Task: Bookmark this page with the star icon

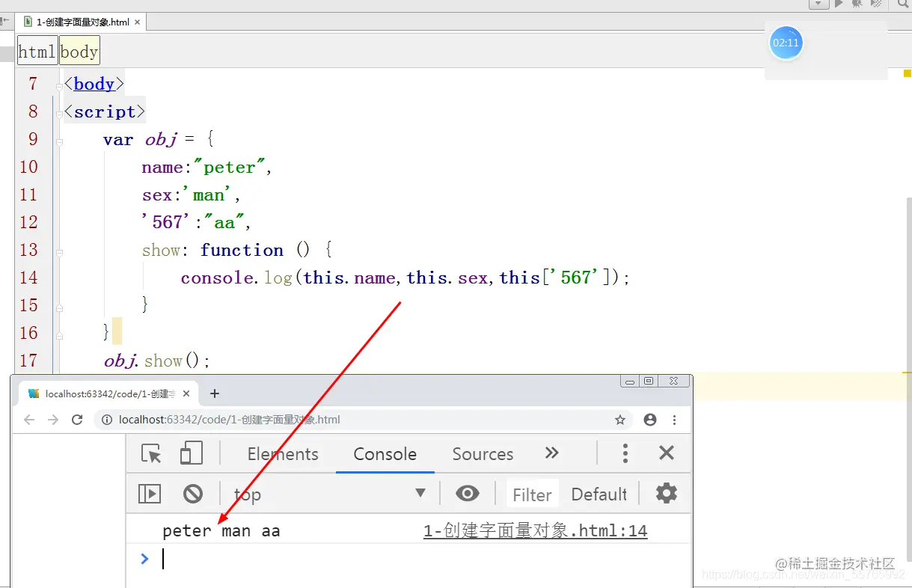Action: [x=620, y=420]
